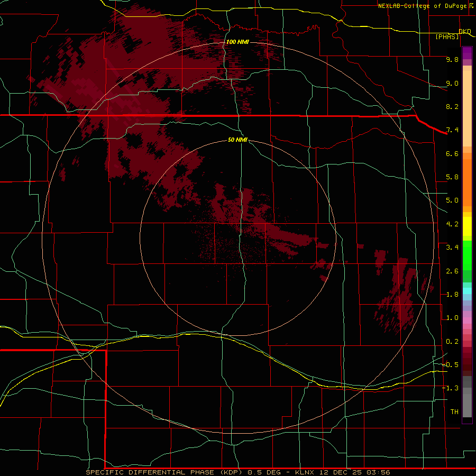476x476 pixels.
Task: Click the -1.3 value on the scale
Action: pos(450,388)
